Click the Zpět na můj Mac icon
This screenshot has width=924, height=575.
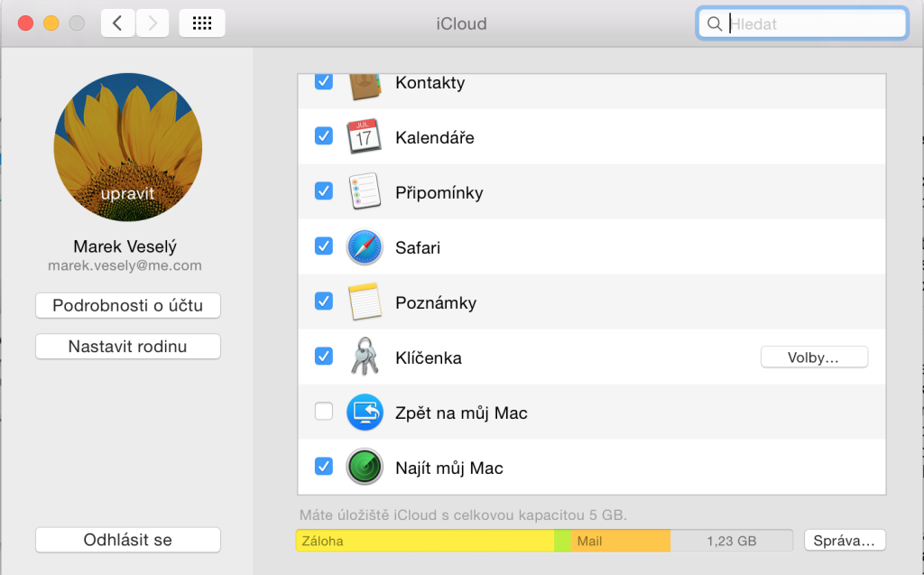pyautogui.click(x=365, y=413)
